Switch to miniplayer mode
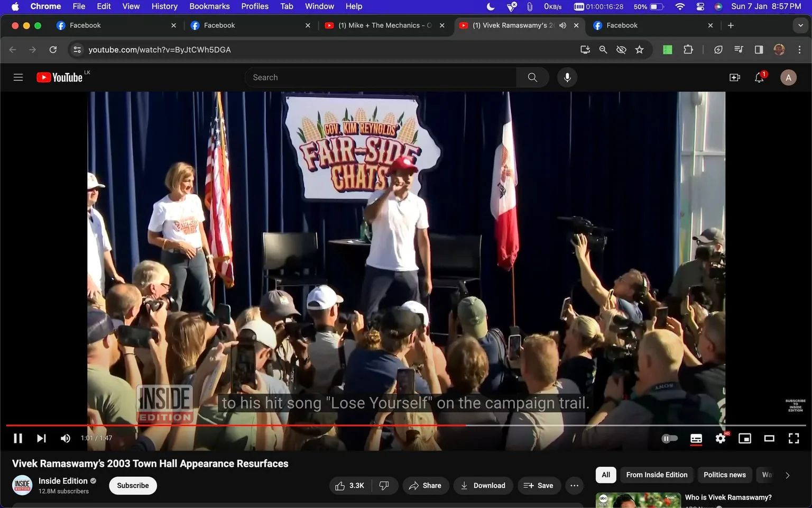 (x=745, y=438)
